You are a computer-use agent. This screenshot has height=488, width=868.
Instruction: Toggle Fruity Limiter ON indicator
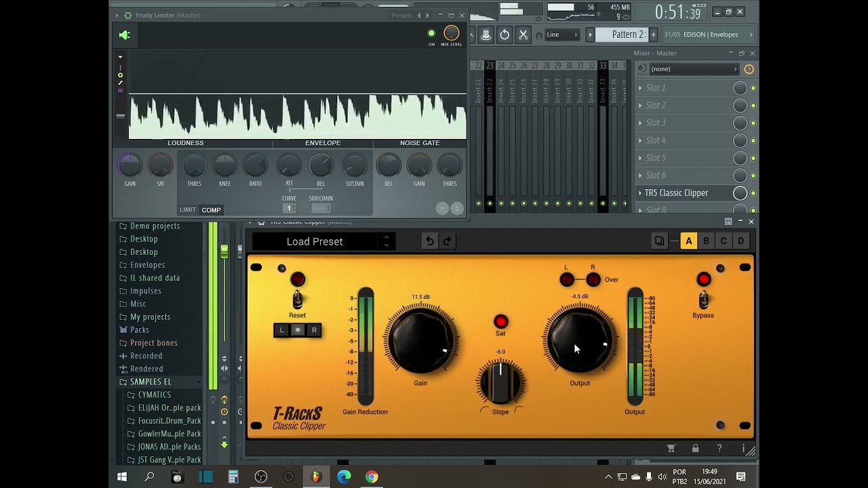[431, 33]
